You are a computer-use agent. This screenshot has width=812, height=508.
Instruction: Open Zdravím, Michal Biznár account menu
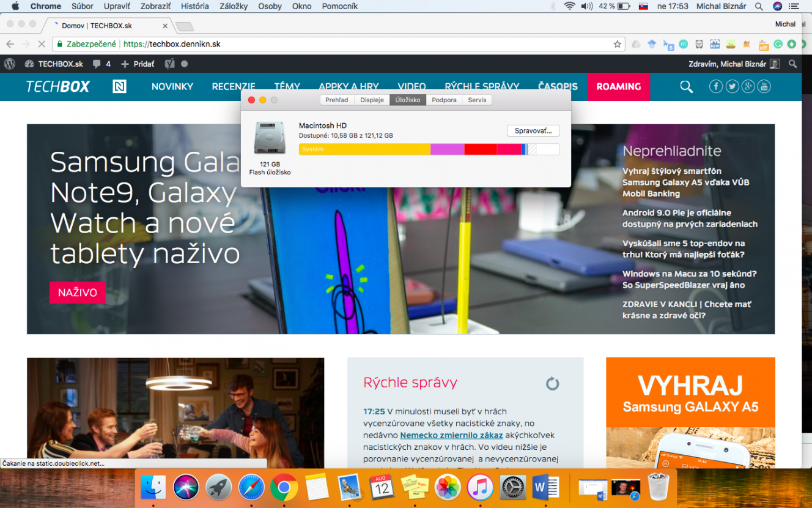[x=734, y=64]
